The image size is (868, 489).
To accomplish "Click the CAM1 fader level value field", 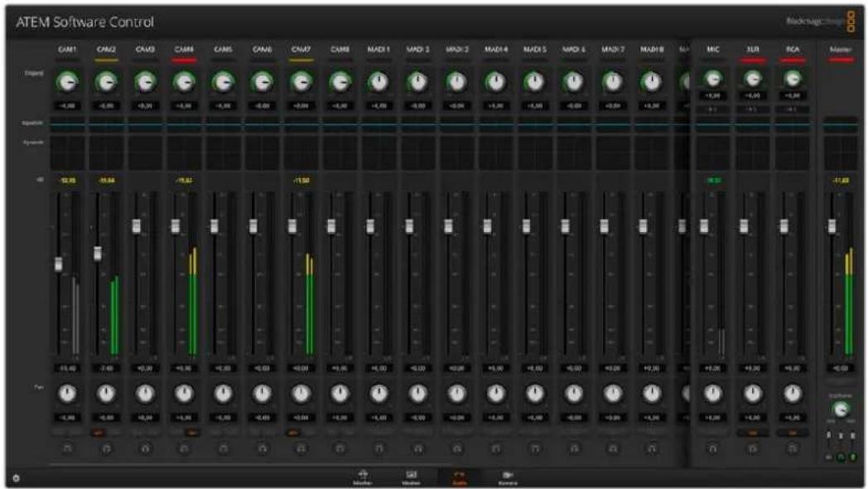I will click(67, 368).
